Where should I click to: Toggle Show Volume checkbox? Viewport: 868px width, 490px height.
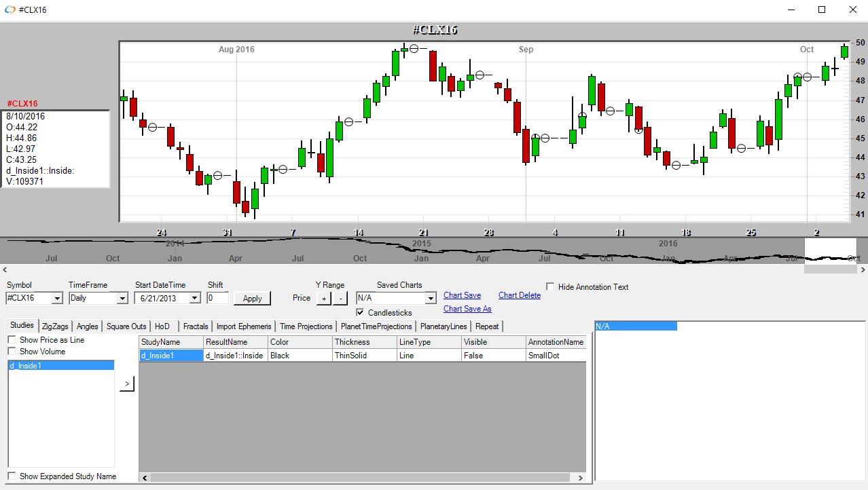click(x=12, y=352)
